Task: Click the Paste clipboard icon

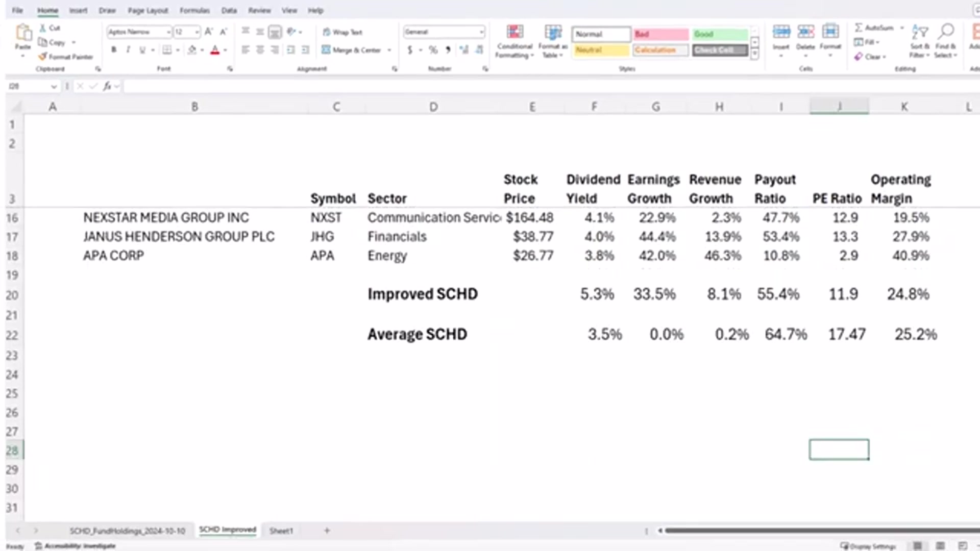Action: click(x=23, y=33)
